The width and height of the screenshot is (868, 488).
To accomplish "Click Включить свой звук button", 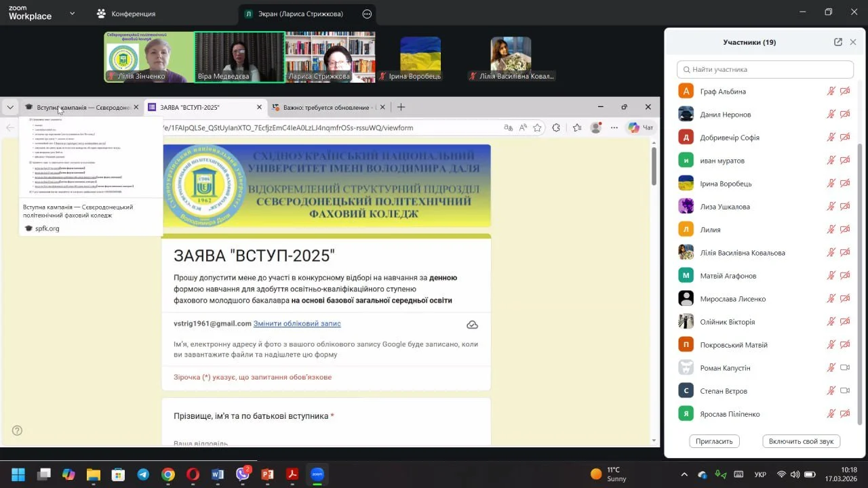I will tap(801, 441).
